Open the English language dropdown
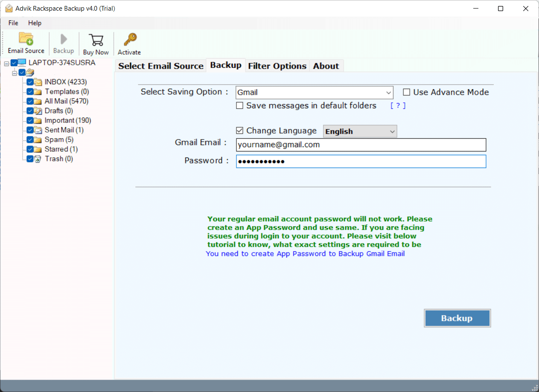The image size is (539, 392). coord(360,131)
